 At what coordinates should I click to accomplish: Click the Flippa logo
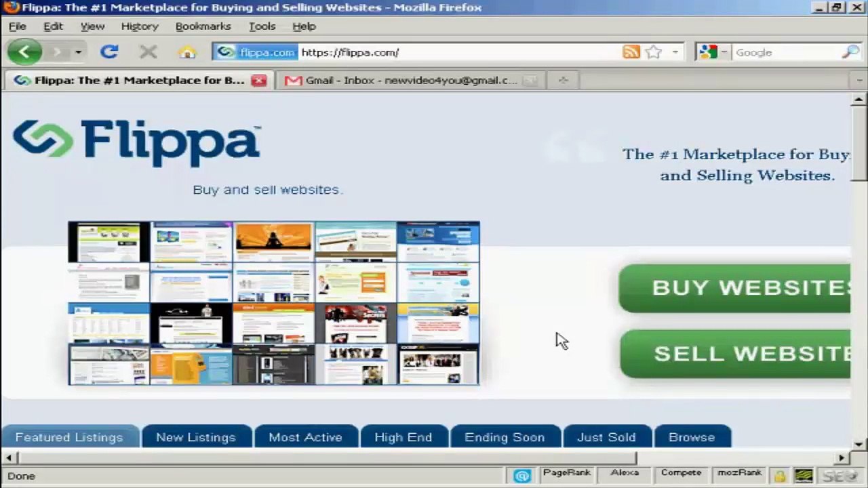pos(136,142)
